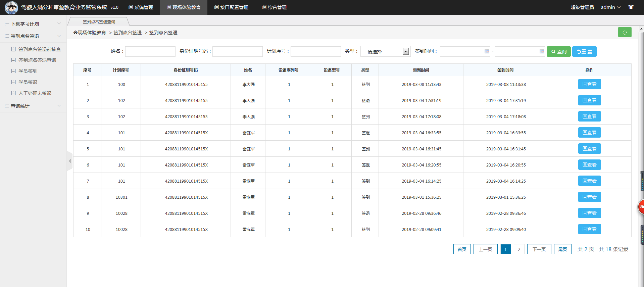Select the 签到点名签退查询 tab

tap(99, 21)
